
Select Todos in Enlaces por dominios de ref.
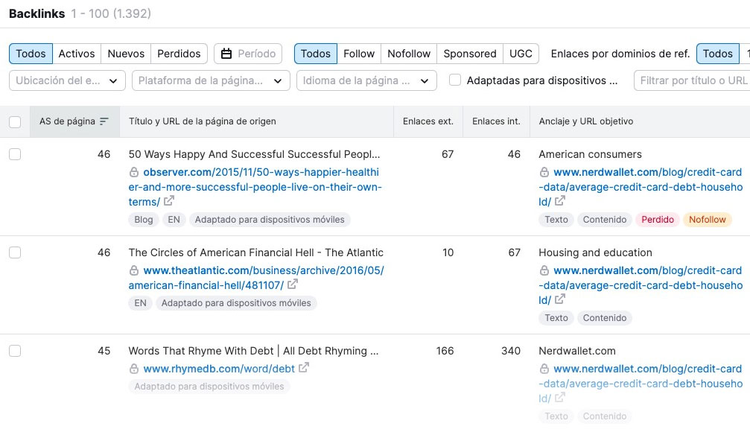pos(717,54)
